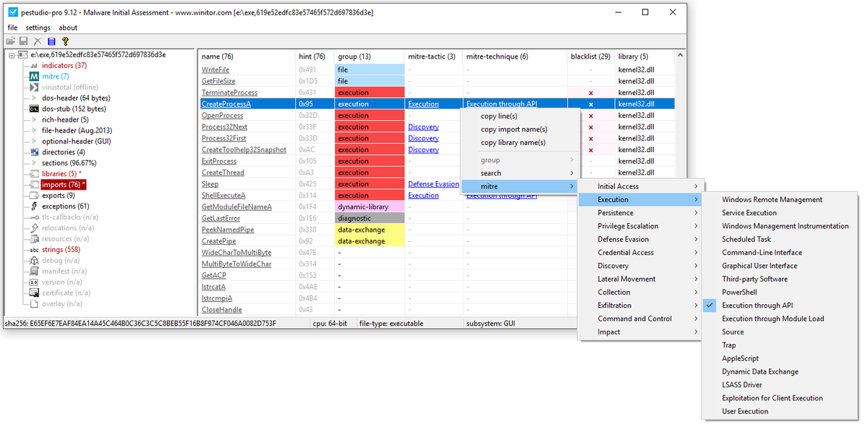Select the tls-callbacks (n/a) tree icon
The width and height of the screenshot is (868, 433).
34,217
